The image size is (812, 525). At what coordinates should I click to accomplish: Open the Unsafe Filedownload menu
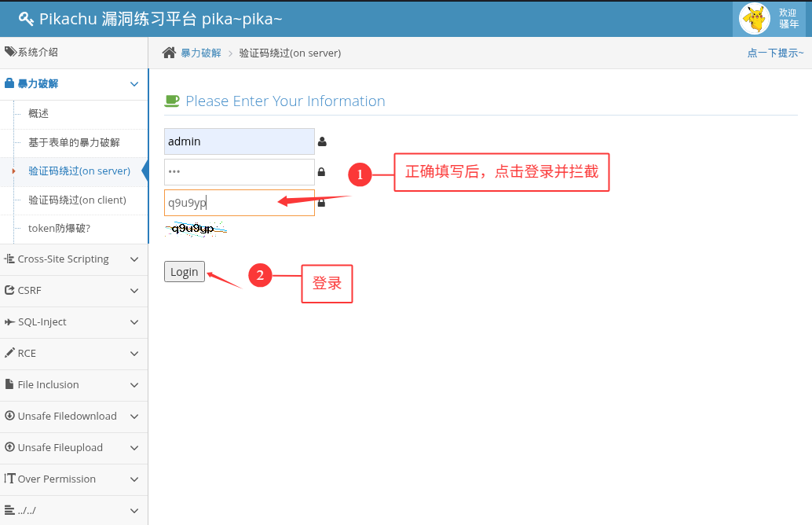click(x=74, y=417)
